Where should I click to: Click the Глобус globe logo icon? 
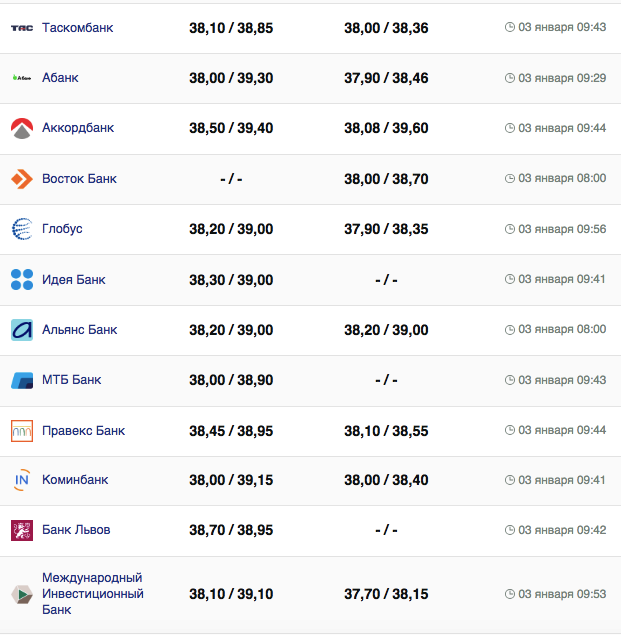[22, 229]
